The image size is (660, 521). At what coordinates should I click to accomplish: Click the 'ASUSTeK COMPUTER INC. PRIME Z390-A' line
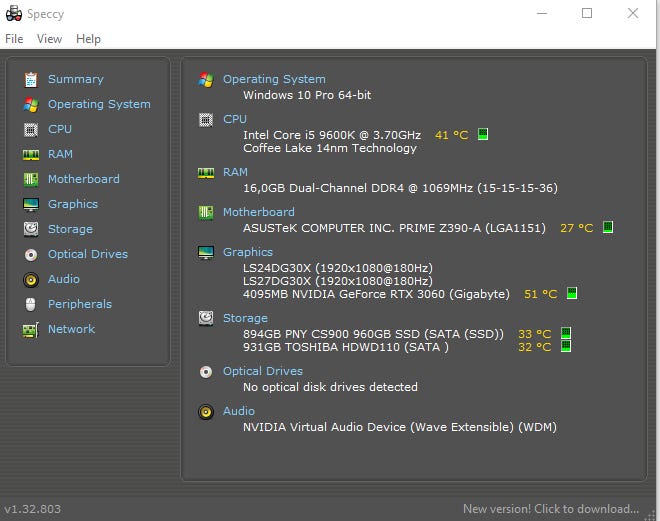click(x=394, y=228)
